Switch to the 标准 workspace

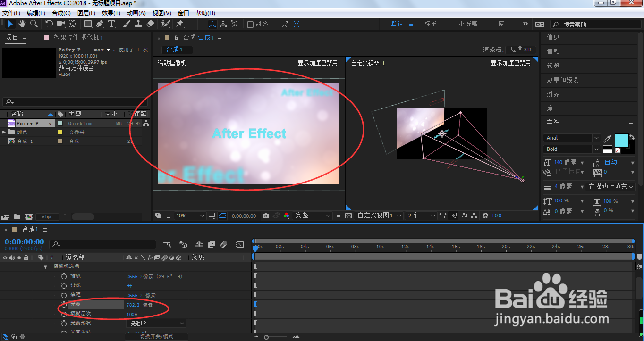coord(431,24)
